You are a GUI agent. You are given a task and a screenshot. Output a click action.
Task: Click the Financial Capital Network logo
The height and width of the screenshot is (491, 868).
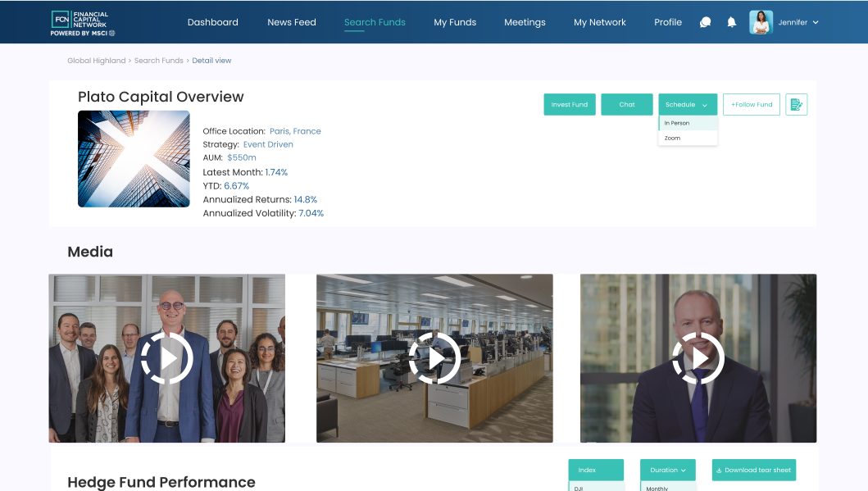tap(83, 23)
